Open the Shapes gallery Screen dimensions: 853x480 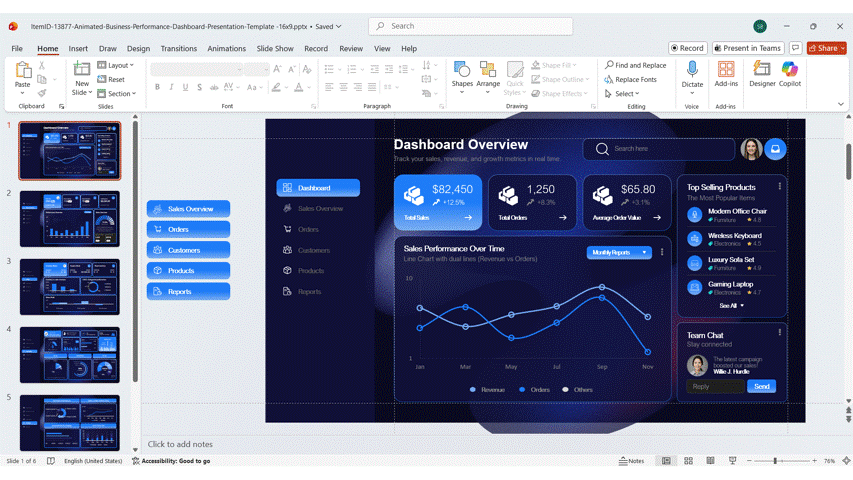(462, 75)
